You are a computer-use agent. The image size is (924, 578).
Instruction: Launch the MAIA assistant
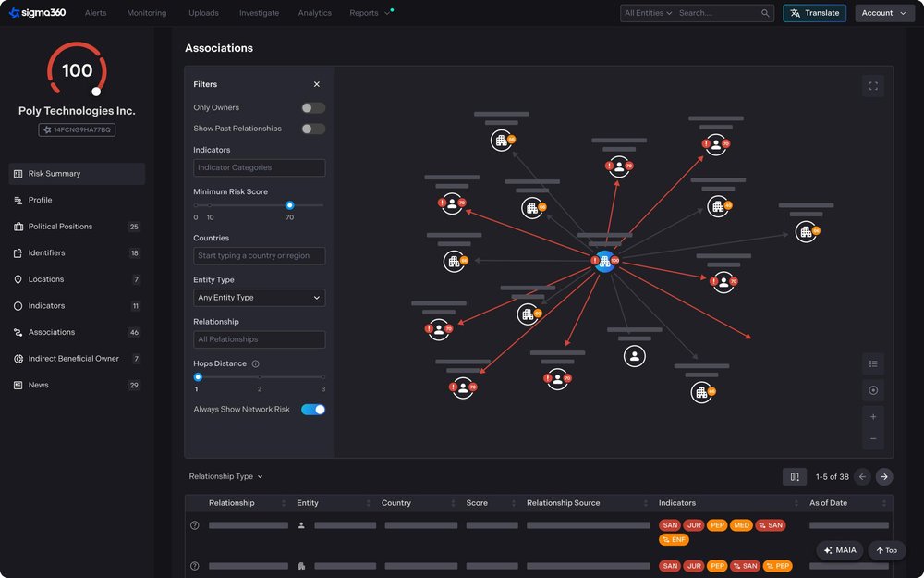click(x=839, y=549)
